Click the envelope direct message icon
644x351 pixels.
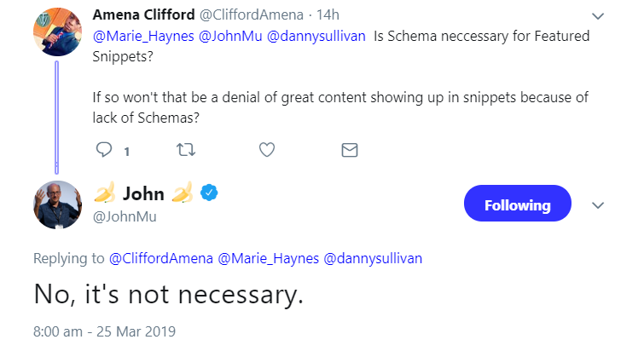(349, 150)
